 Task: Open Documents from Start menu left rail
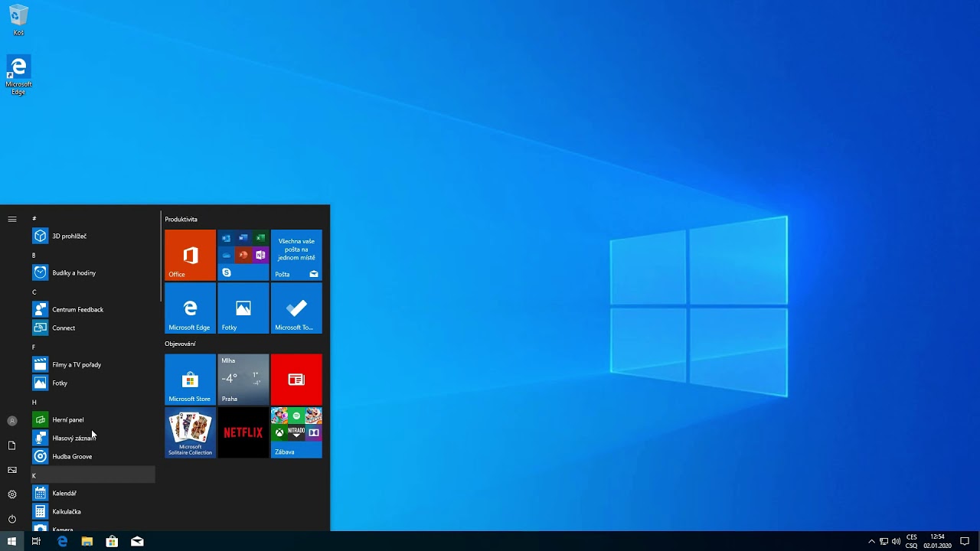coord(12,445)
